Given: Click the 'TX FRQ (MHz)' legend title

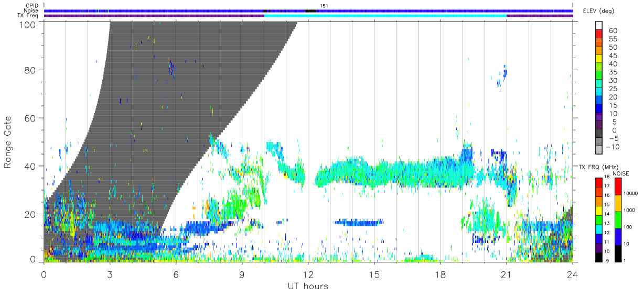Looking at the screenshot, I should pos(597,167).
